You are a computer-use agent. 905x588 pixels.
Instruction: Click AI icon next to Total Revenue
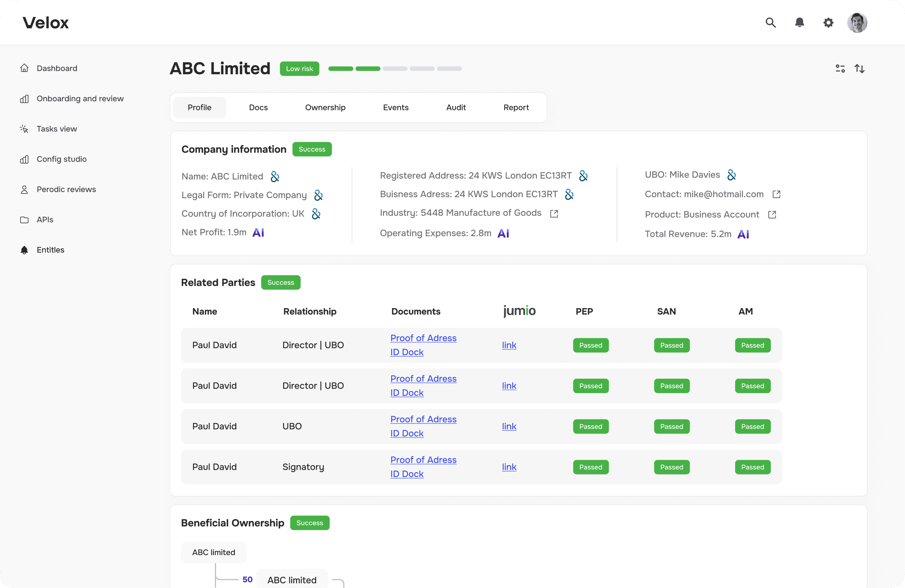(743, 234)
